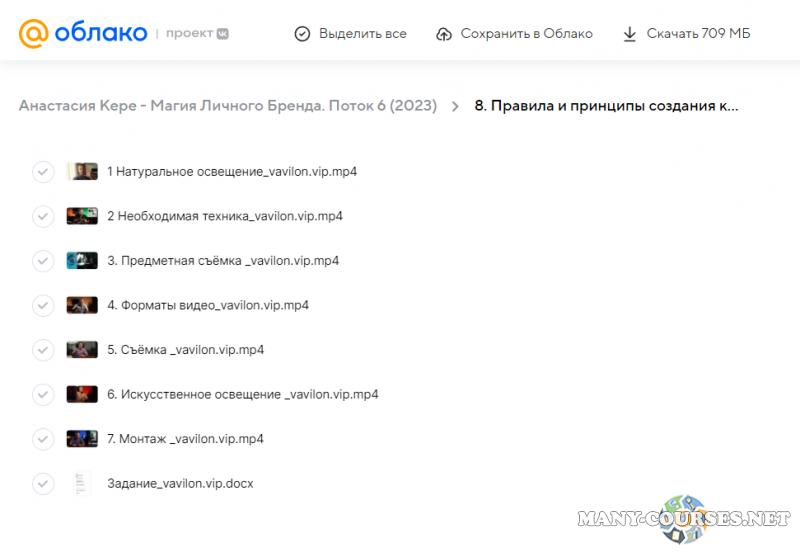This screenshot has height=552, width=800.
Task: Click the Задание docx document icon
Action: [82, 483]
